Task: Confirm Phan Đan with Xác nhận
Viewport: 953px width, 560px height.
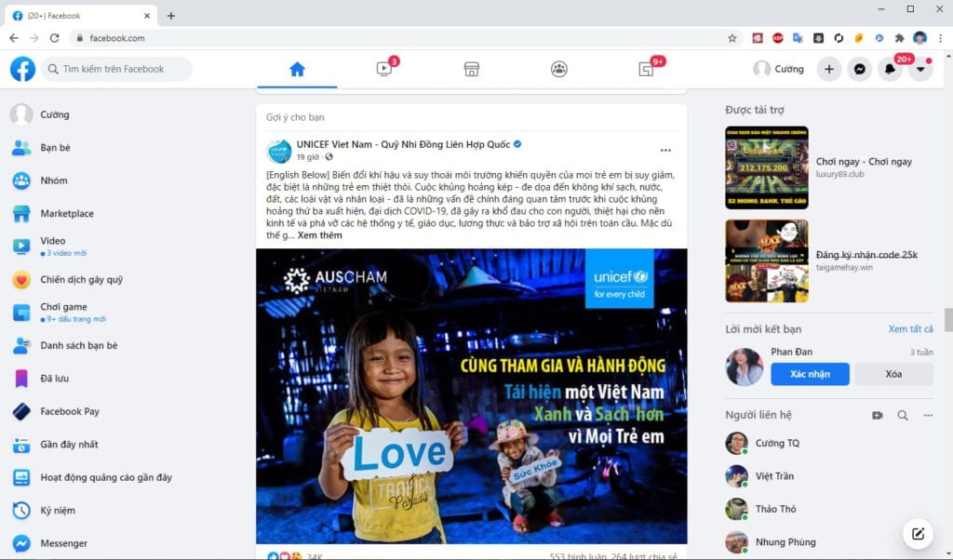Action: (811, 374)
